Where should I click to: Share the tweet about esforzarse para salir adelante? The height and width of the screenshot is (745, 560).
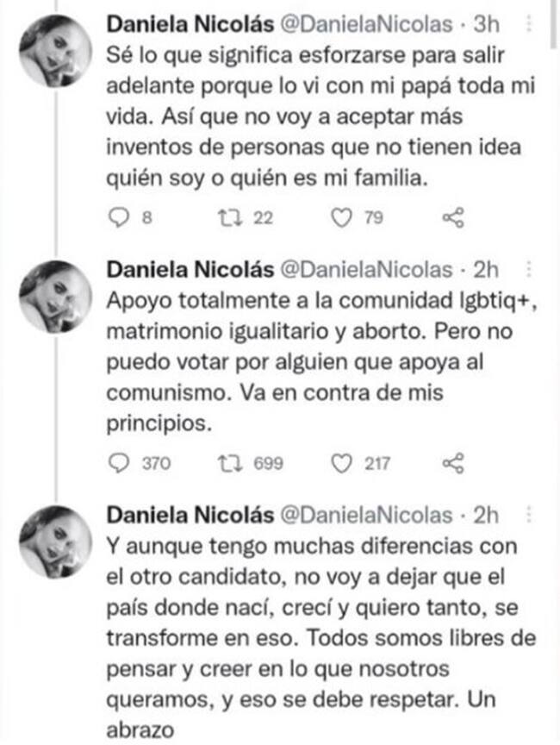coord(452,219)
